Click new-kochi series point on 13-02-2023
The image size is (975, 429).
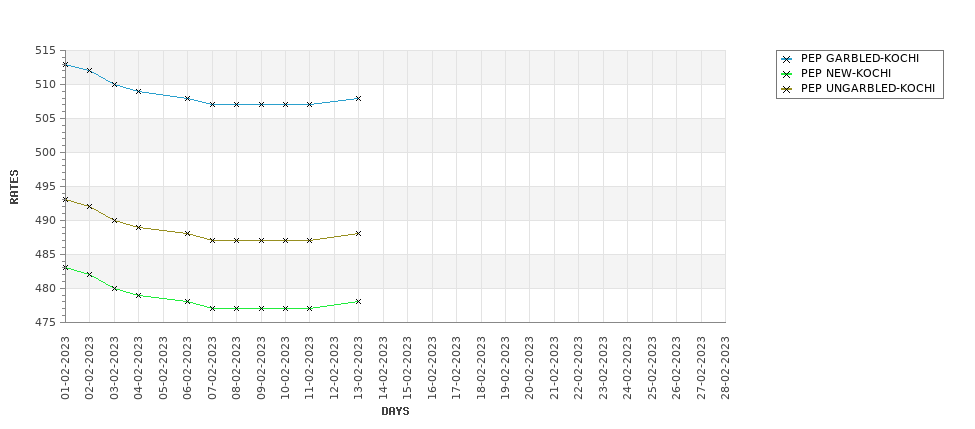click(x=358, y=302)
